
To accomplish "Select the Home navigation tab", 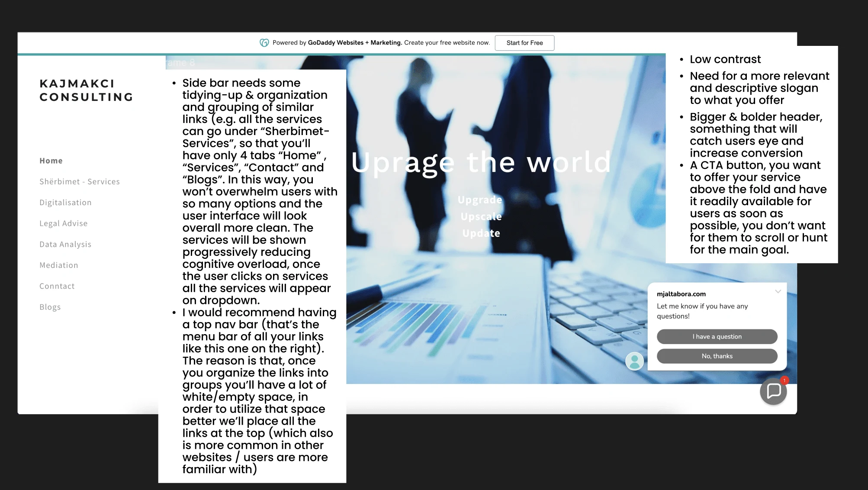I will tap(50, 160).
